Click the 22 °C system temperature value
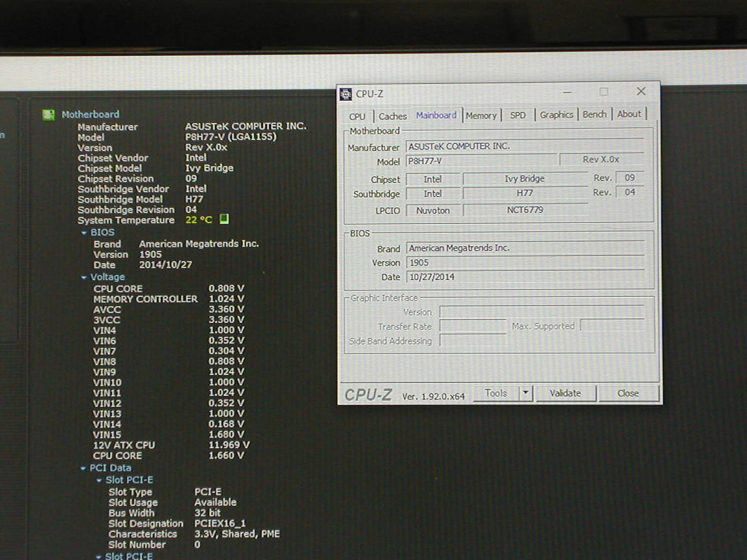 (x=199, y=220)
